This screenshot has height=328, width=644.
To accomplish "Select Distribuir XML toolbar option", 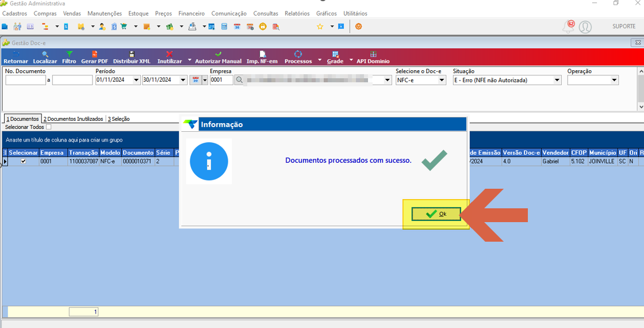I will pyautogui.click(x=132, y=58).
